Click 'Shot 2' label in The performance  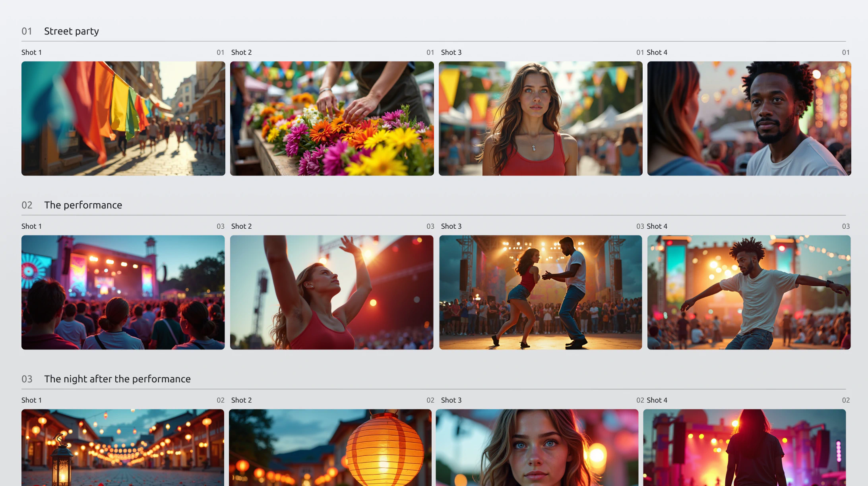pyautogui.click(x=241, y=226)
